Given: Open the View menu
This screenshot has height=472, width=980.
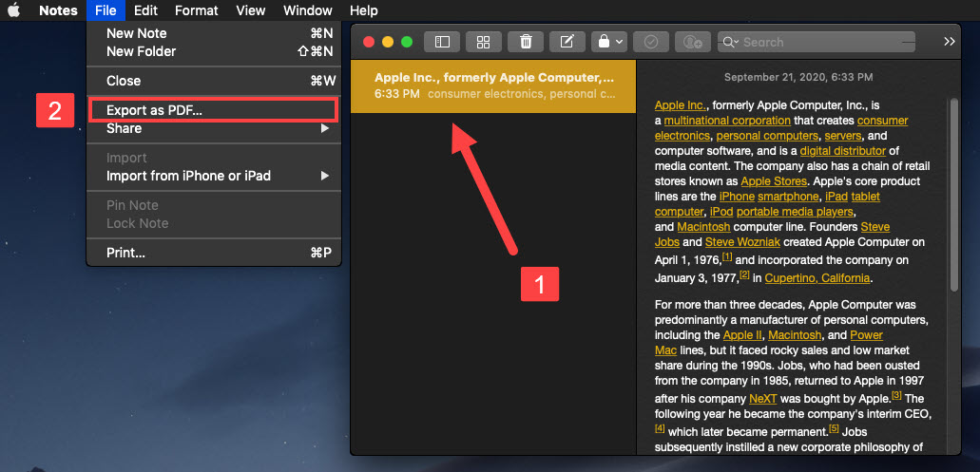Looking at the screenshot, I should [x=250, y=10].
